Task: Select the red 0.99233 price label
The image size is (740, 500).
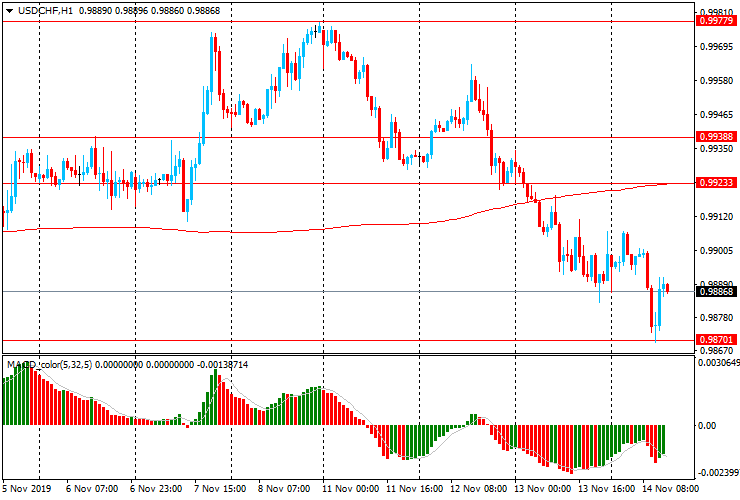Action: (x=718, y=183)
